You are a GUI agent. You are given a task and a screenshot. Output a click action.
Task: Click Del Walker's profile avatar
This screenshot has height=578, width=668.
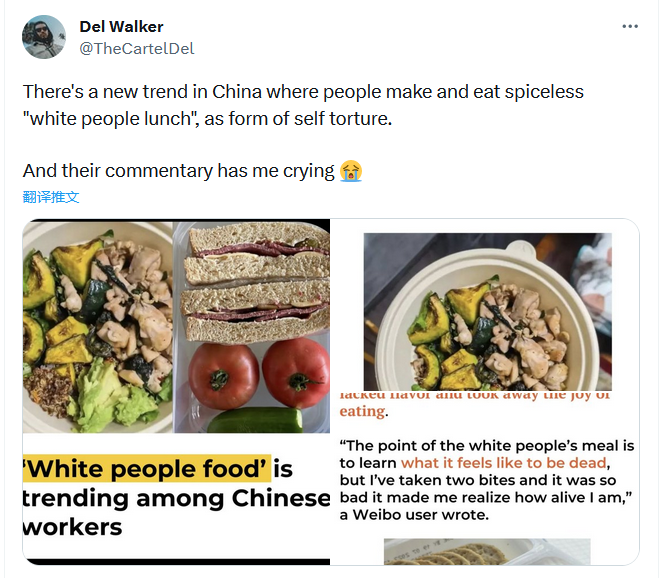tap(43, 37)
